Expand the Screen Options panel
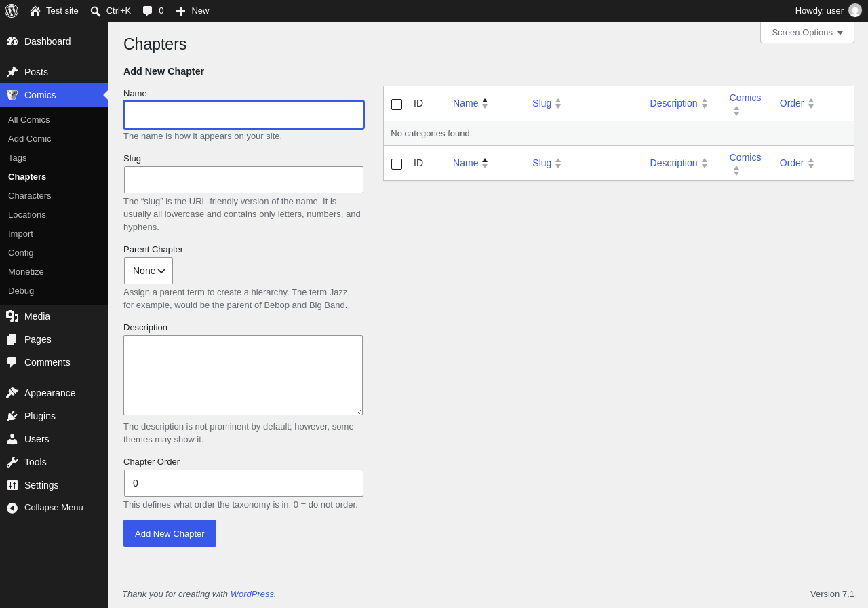 [x=807, y=32]
